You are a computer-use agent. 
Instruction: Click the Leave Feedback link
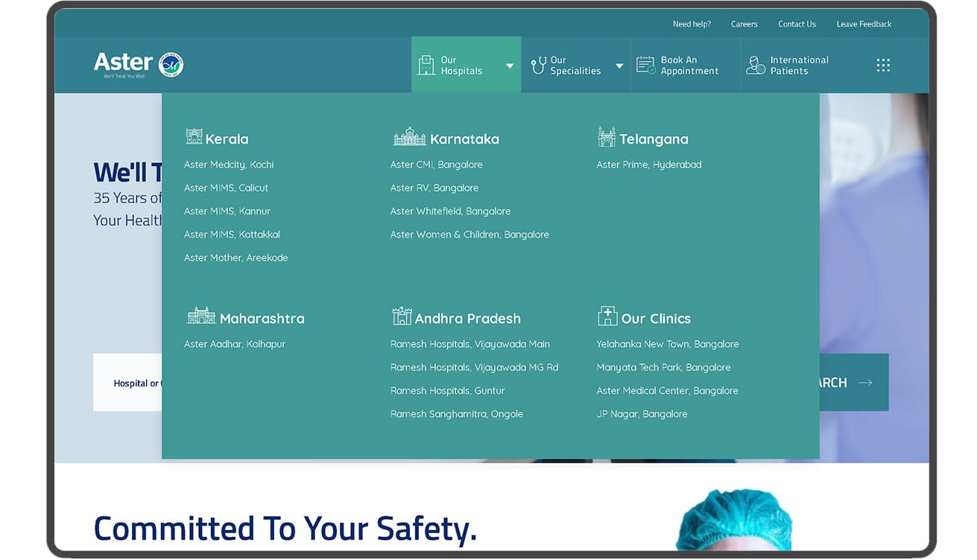pos(864,24)
